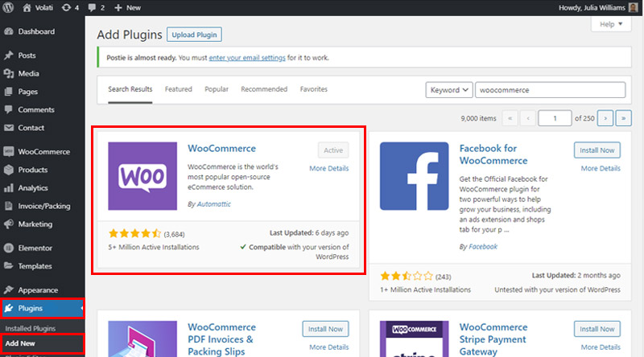This screenshot has width=644, height=357.
Task: Click the WooCommerce purple Woo logo thumbnail
Action: (142, 176)
